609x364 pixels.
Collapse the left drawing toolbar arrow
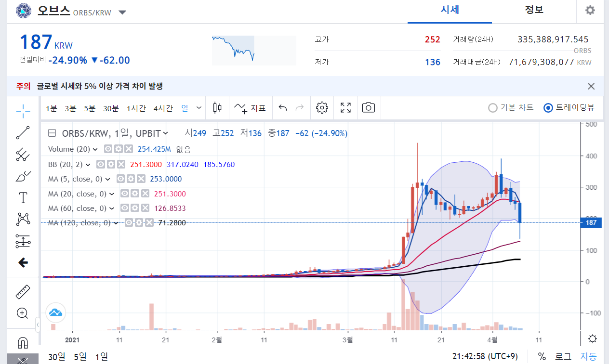[x=38, y=325]
